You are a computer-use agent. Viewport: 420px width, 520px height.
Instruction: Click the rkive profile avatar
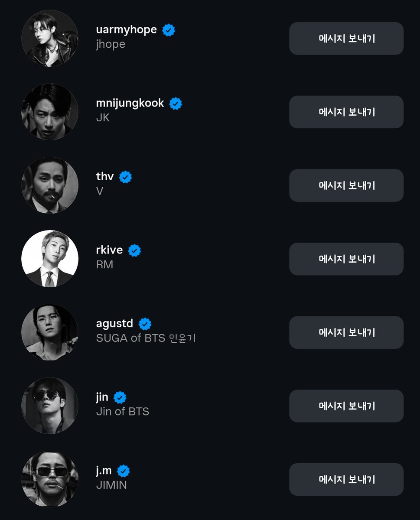[x=50, y=259]
